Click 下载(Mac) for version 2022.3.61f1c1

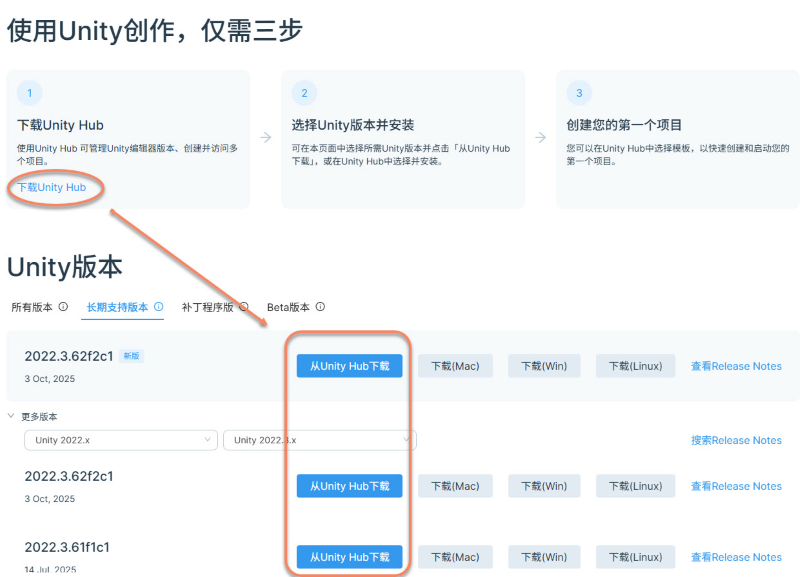455,557
